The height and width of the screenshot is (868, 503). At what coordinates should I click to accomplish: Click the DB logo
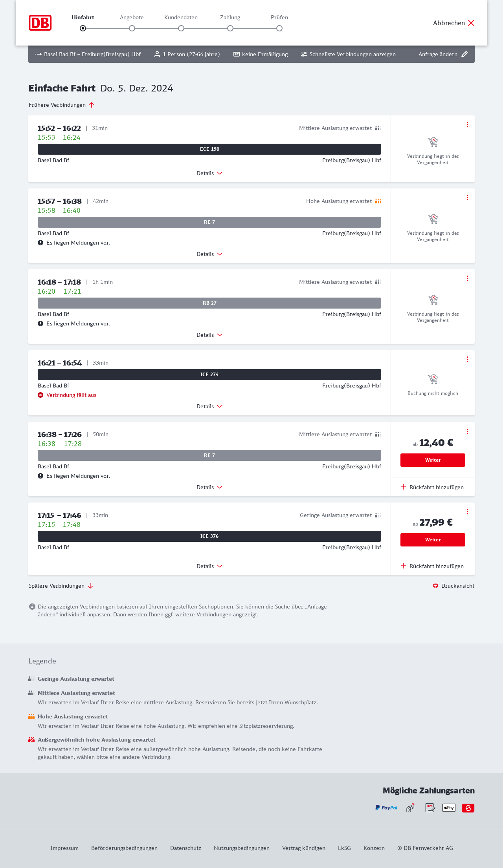click(x=40, y=23)
